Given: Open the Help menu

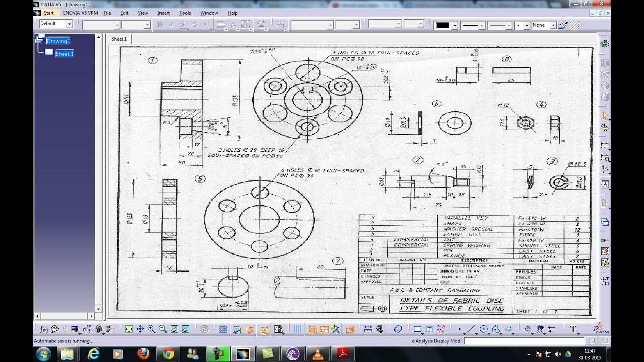Looking at the screenshot, I should pyautogui.click(x=232, y=13).
